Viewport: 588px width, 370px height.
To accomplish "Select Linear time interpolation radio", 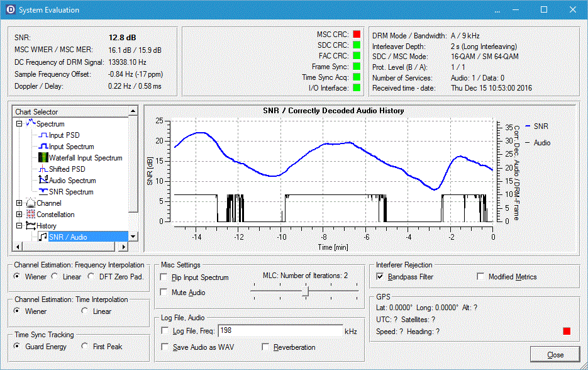I will (x=85, y=311).
